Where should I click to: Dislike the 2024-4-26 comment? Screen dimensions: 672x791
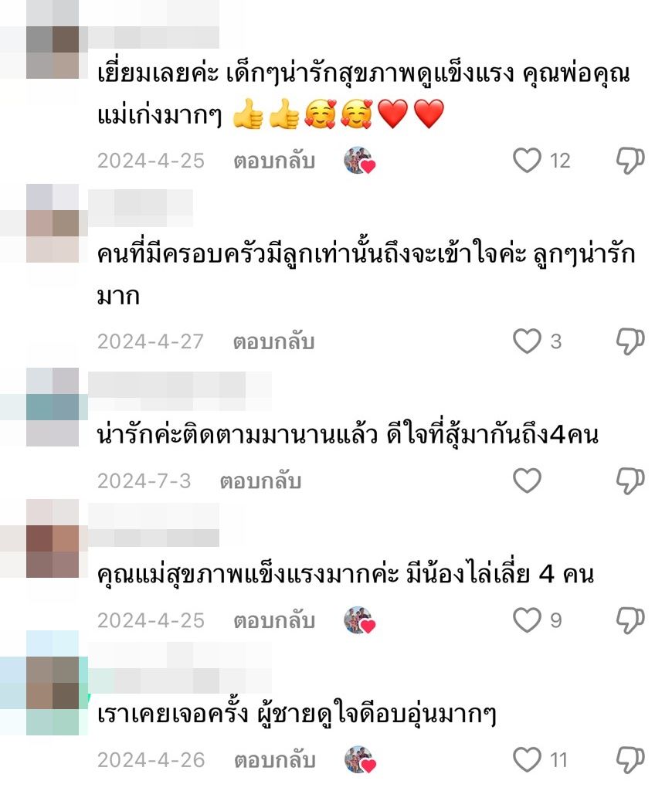click(630, 760)
